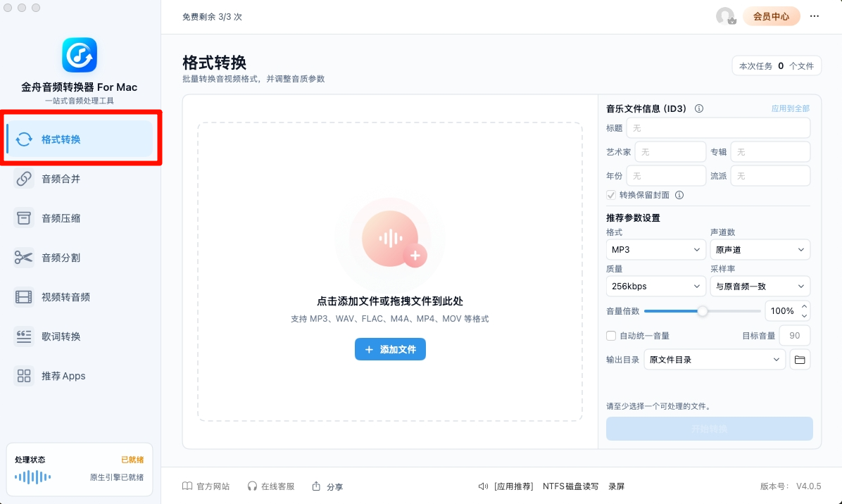The image size is (842, 504).
Task: Click the 金舟音频转换器 app logo icon
Action: pyautogui.click(x=80, y=55)
